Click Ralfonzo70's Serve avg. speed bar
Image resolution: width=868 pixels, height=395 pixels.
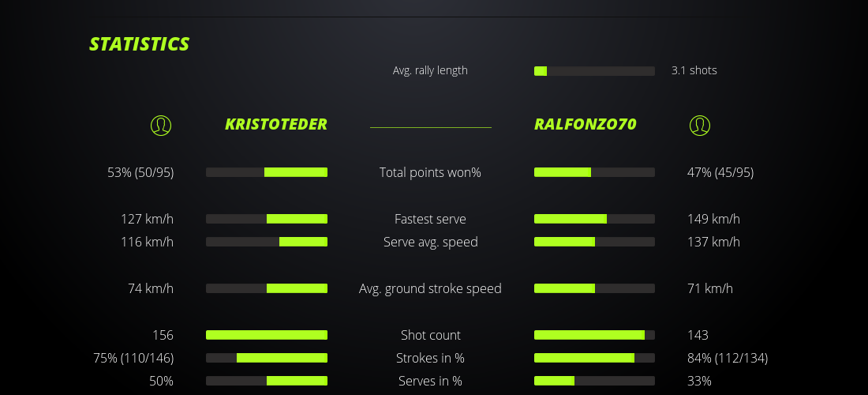[x=594, y=242]
